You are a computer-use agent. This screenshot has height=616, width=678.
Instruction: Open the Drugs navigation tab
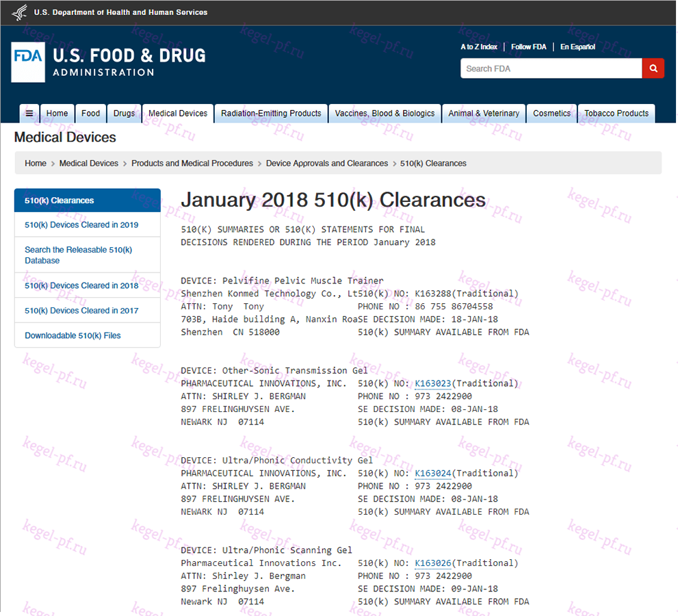pyautogui.click(x=124, y=114)
